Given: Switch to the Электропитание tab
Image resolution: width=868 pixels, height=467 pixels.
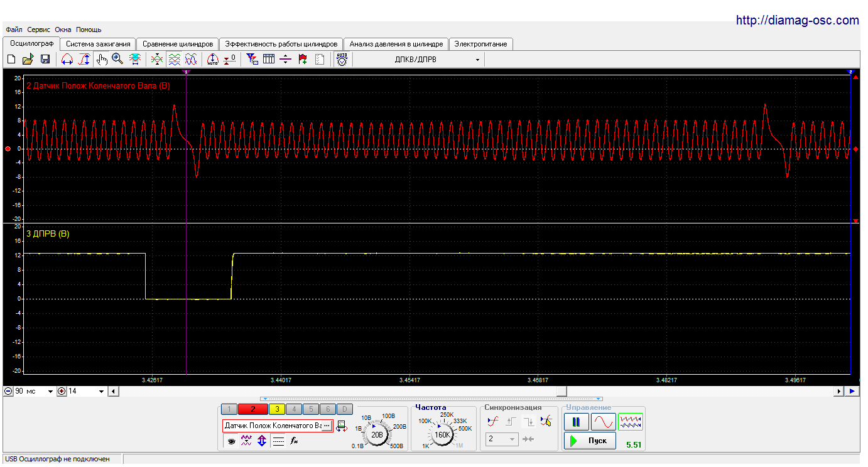Looking at the screenshot, I should (481, 44).
